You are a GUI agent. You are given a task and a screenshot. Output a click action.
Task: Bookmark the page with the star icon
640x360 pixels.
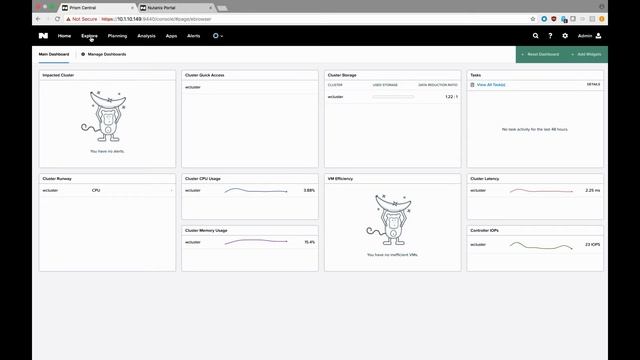(x=533, y=19)
